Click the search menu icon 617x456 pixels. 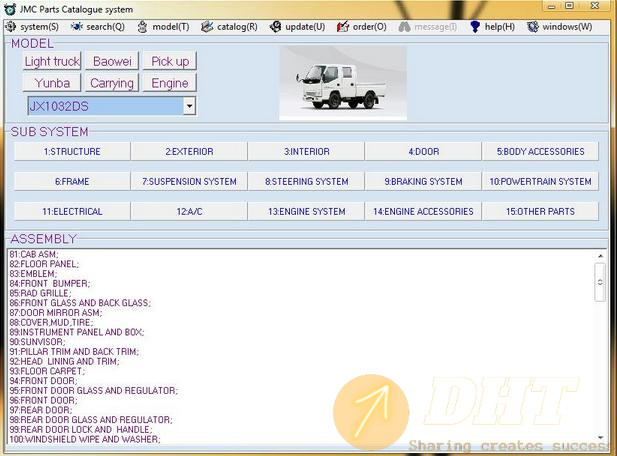coord(77,27)
